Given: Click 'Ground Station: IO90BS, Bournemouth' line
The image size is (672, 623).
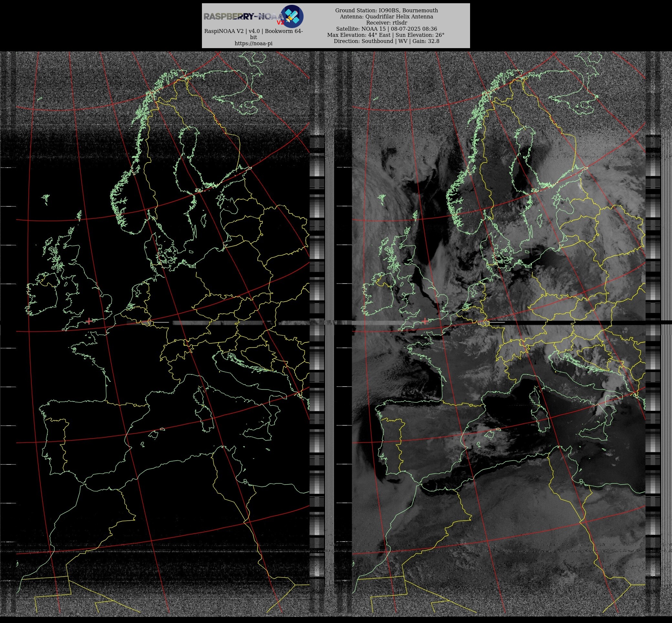Looking at the screenshot, I should [x=386, y=10].
